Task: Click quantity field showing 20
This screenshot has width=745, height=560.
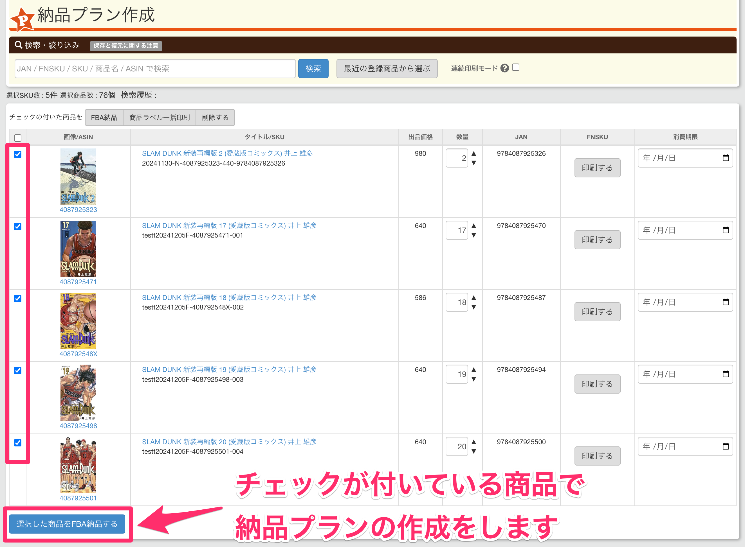Action: pyautogui.click(x=457, y=446)
